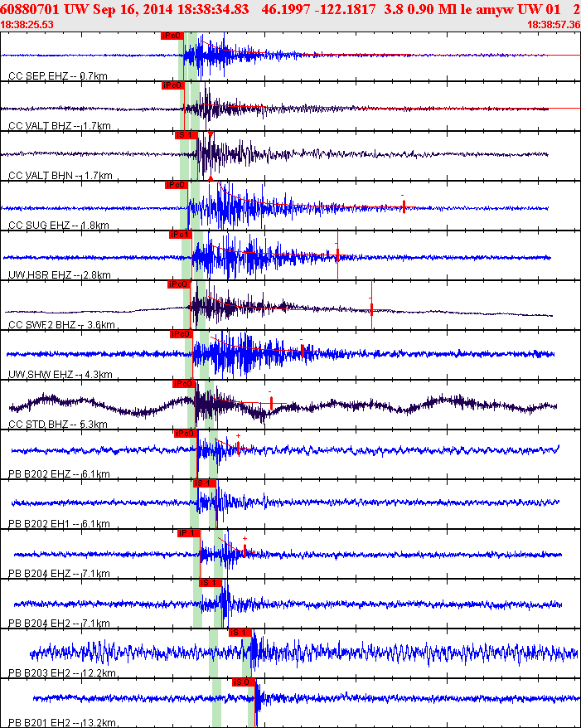Select the 'CC SUG EHZ -- 1.8km' label

point(59,226)
